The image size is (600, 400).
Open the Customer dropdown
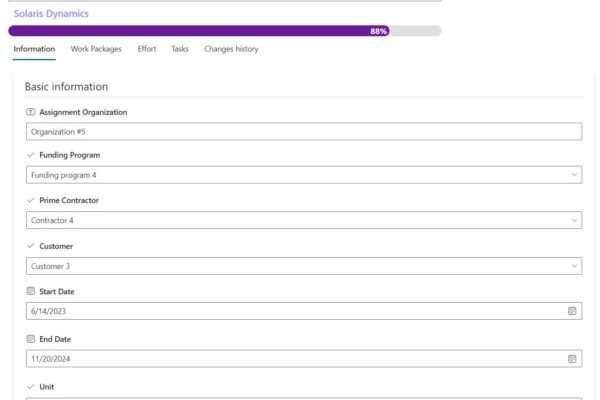tap(304, 266)
